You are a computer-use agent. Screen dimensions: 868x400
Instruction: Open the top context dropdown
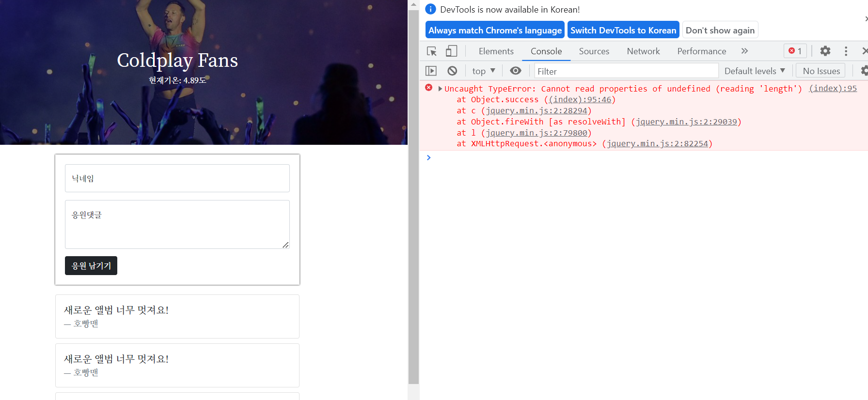pyautogui.click(x=484, y=71)
